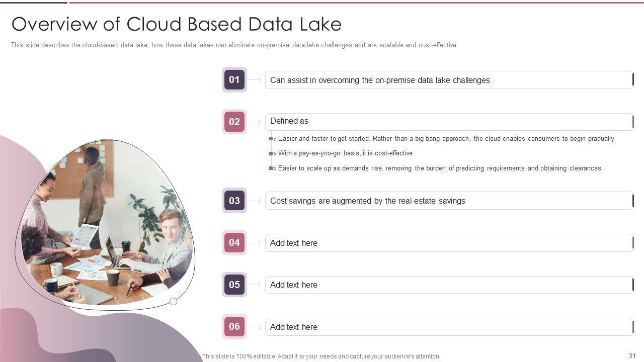This screenshot has width=644, height=362.
Task: Select the 'Cost savings are augmented' text box
Action: (x=449, y=201)
